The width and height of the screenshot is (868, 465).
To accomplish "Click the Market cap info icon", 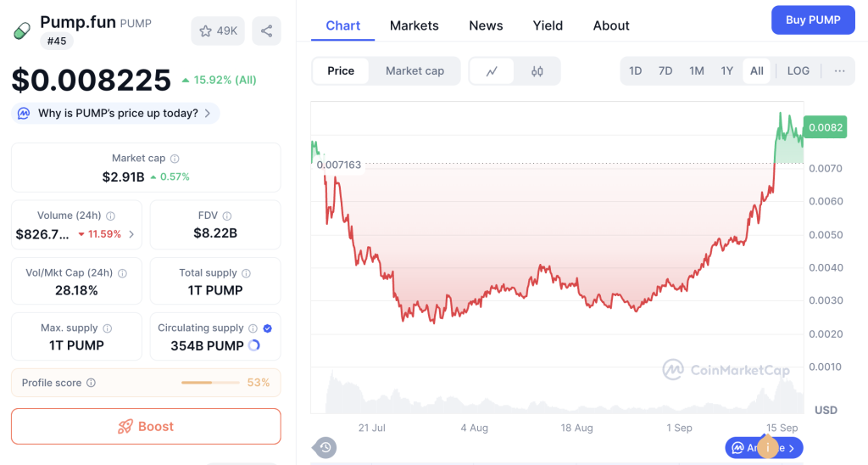I will [x=175, y=159].
